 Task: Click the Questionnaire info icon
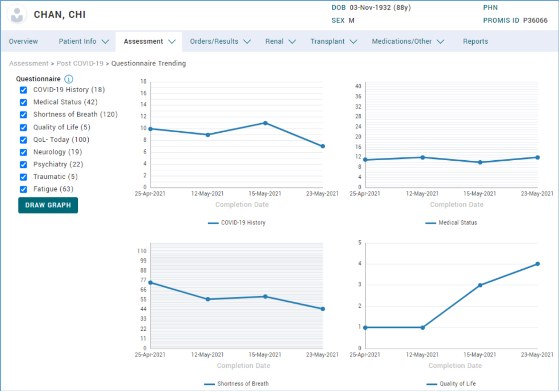tap(68, 79)
